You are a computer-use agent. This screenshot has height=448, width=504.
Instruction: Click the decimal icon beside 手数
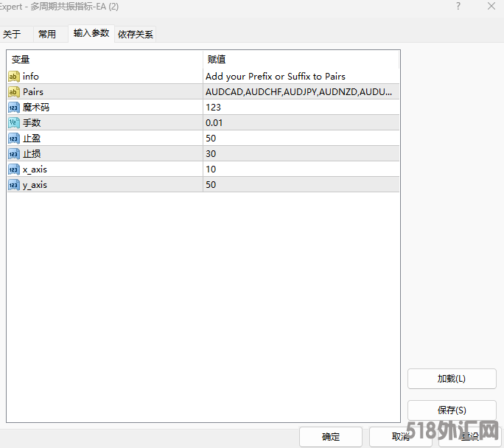tap(13, 123)
